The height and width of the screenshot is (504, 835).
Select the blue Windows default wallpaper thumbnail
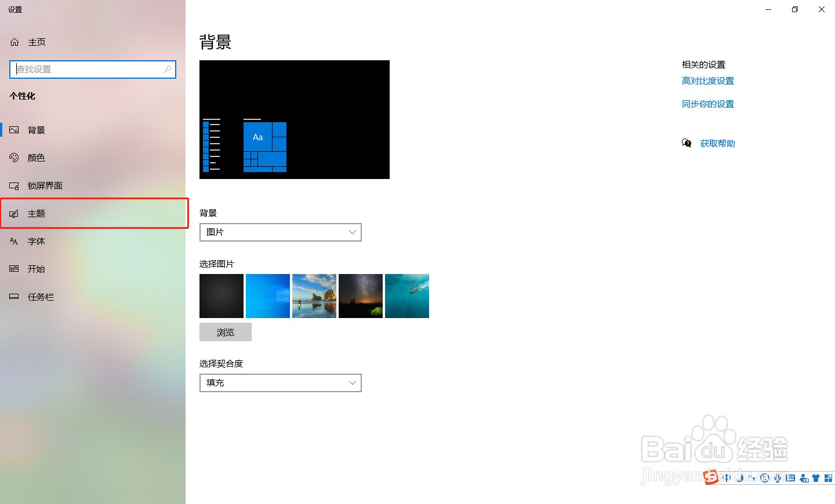(x=267, y=295)
